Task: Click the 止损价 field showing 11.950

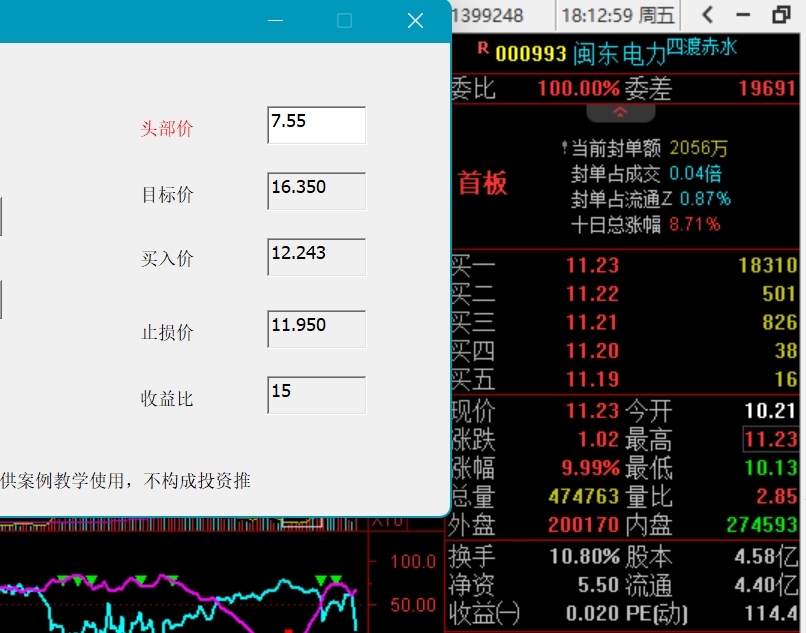Action: [x=317, y=329]
